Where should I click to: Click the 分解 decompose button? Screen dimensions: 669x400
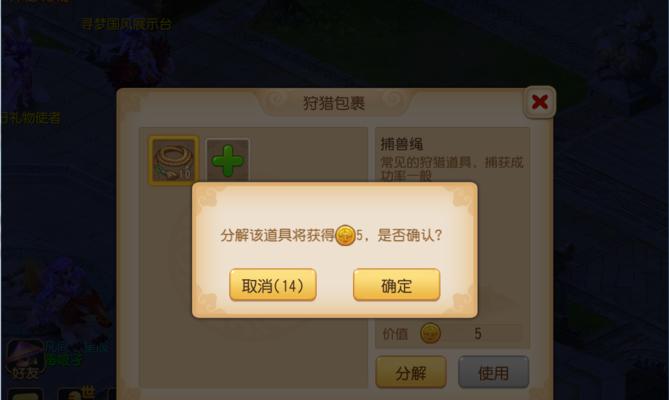tap(411, 373)
